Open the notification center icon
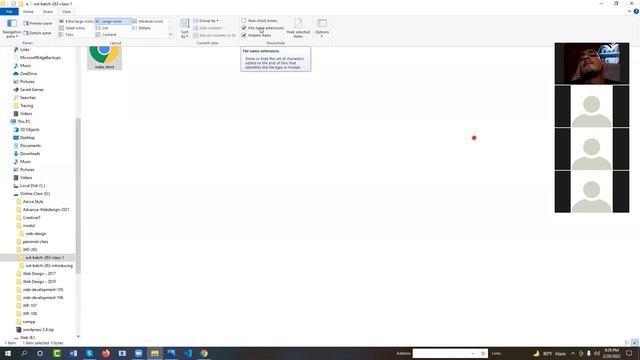 (629, 353)
